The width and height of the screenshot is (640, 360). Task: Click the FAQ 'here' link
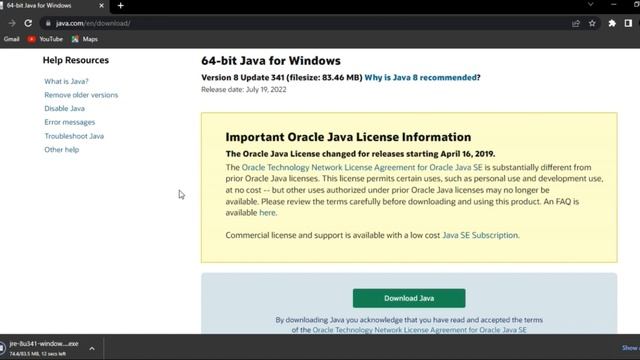click(267, 213)
